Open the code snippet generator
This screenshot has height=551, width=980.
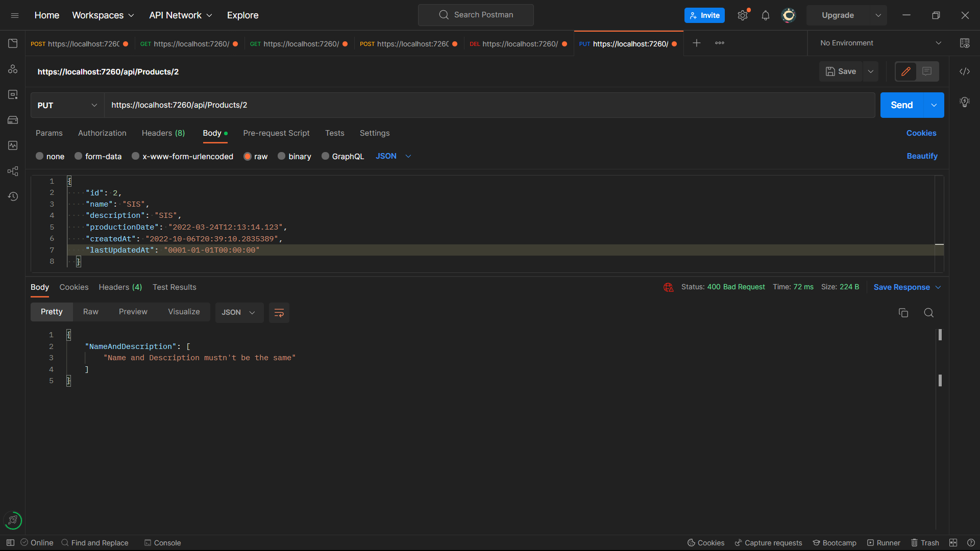[965, 71]
